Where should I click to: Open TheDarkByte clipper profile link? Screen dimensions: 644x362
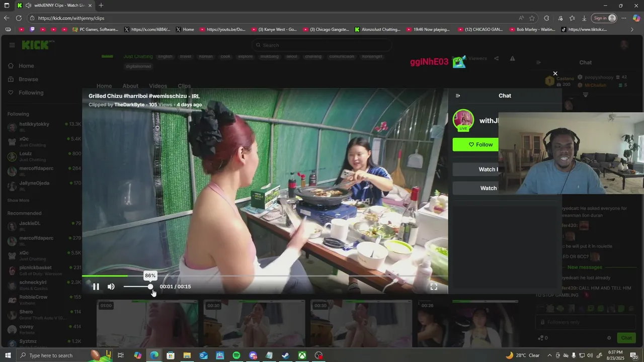(x=129, y=105)
